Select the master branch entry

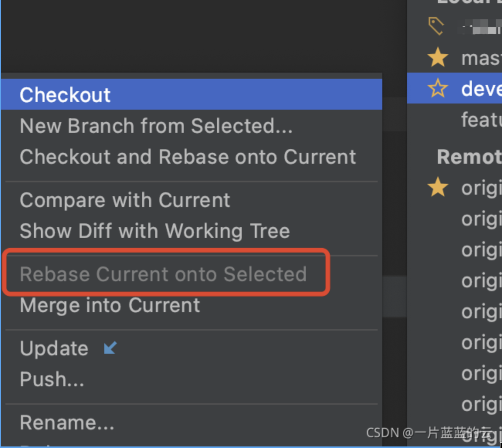(480, 57)
